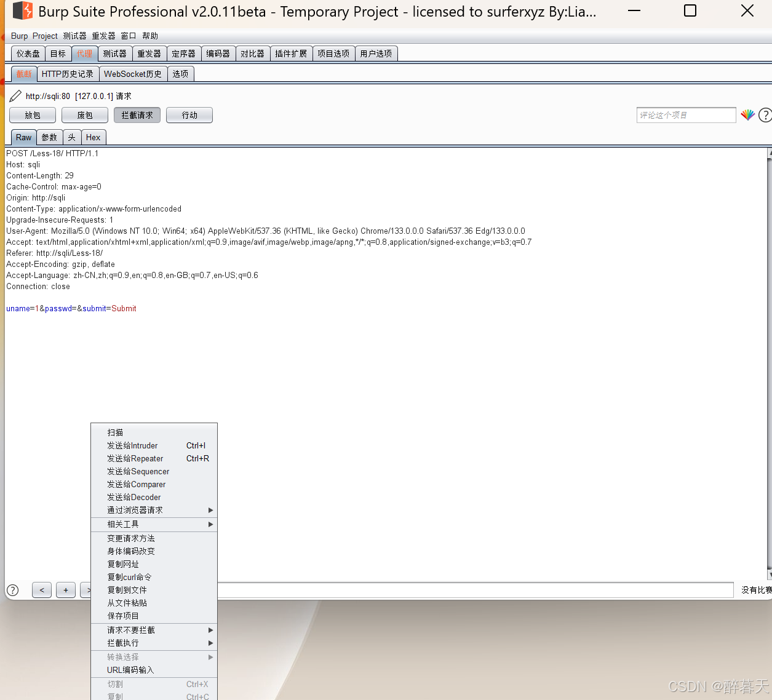Click the Referer: http://sqli/Less-18/ header line
772x700 pixels.
[55, 253]
